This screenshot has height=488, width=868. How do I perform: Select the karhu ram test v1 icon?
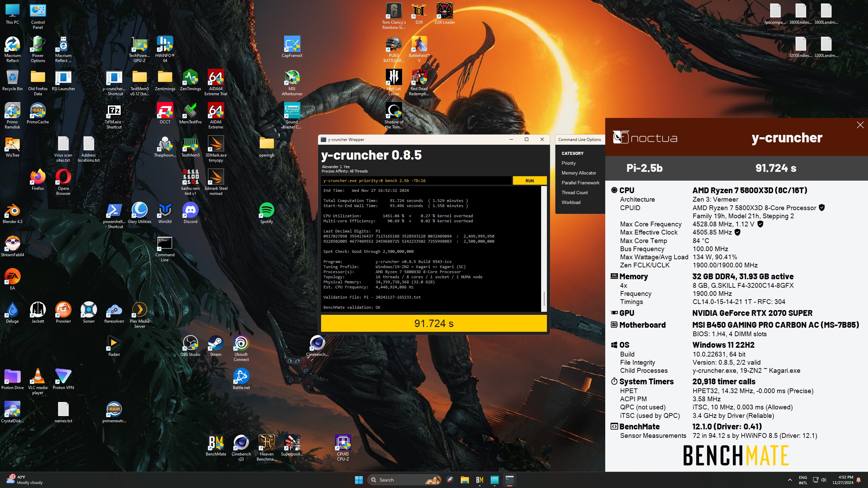point(190,182)
